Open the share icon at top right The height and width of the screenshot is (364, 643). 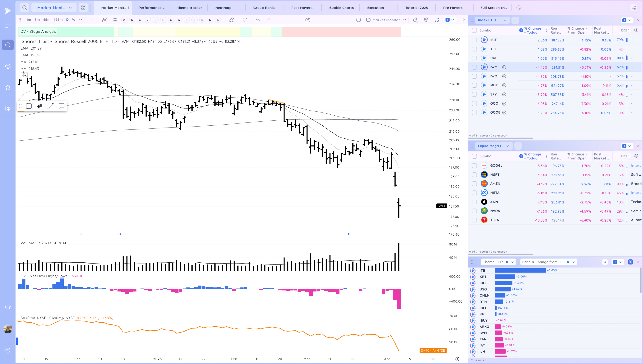[x=634, y=8]
